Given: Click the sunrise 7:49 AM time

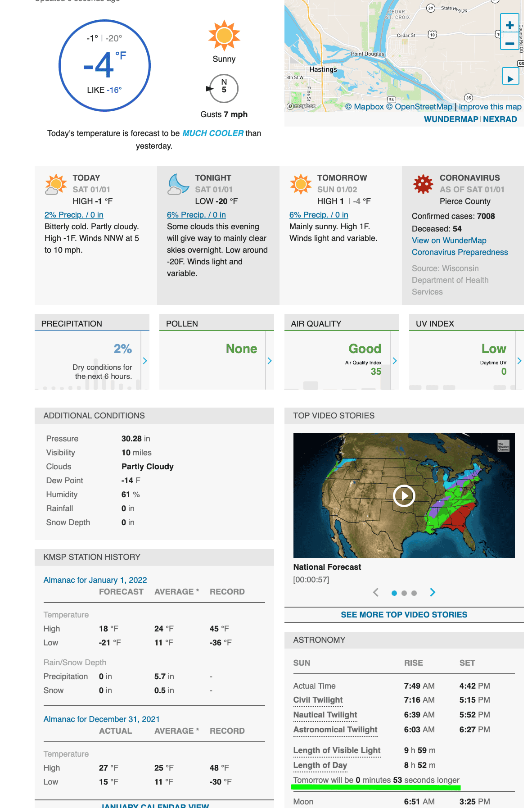Looking at the screenshot, I should point(419,686).
